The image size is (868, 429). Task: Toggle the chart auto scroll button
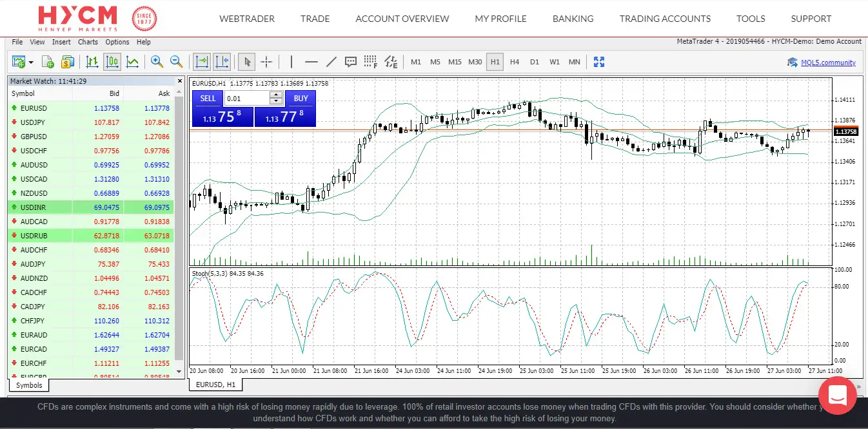coord(202,62)
